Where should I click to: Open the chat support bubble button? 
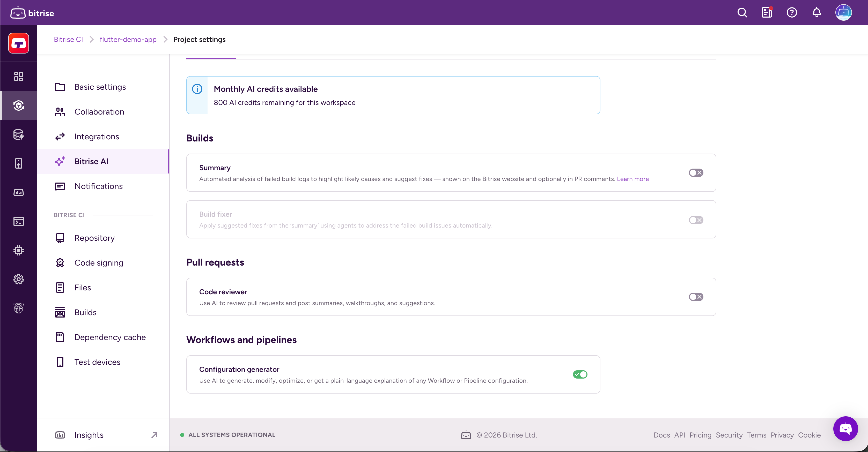click(x=845, y=428)
